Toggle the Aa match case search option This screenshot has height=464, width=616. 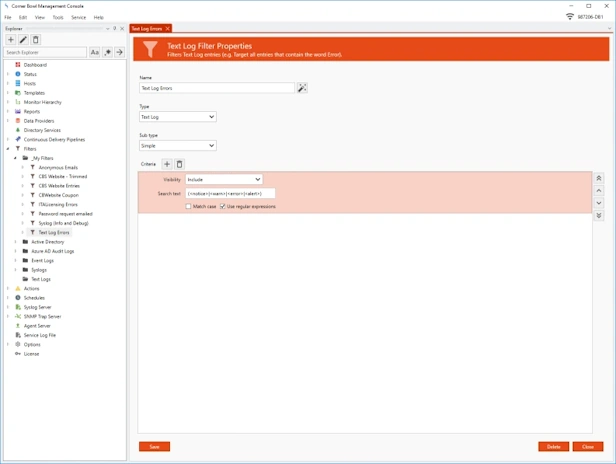[x=95, y=52]
